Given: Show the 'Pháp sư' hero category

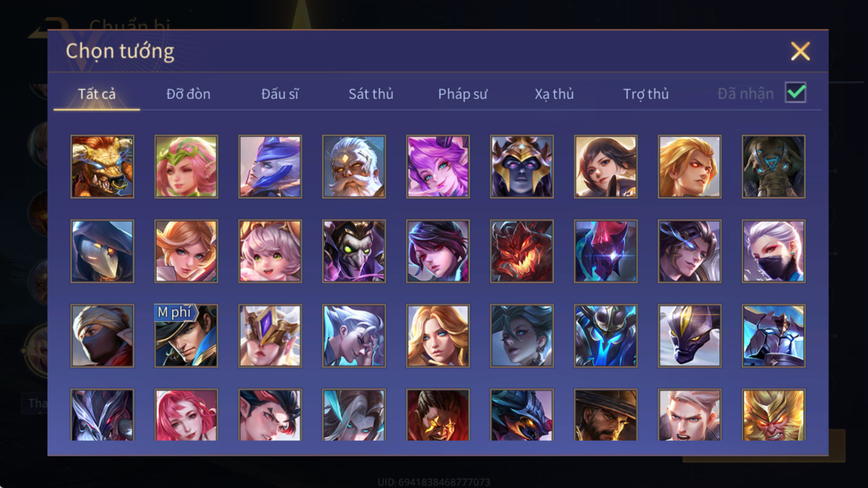Looking at the screenshot, I should 463,94.
